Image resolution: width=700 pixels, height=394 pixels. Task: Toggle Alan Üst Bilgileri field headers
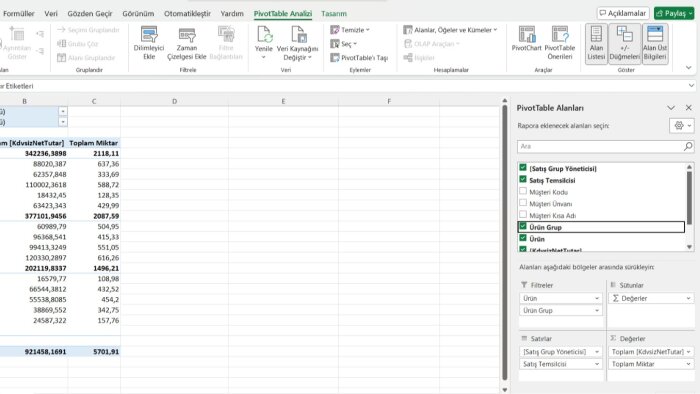tap(655, 43)
